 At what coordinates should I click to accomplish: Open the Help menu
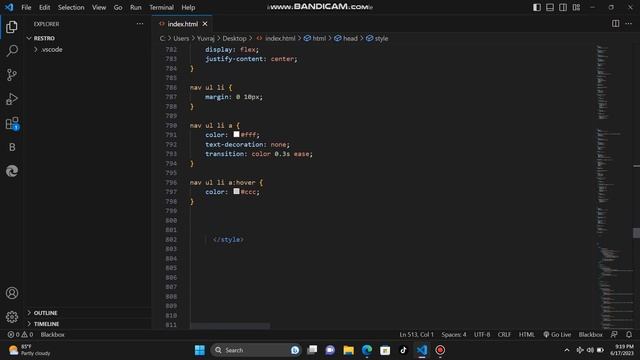click(188, 7)
